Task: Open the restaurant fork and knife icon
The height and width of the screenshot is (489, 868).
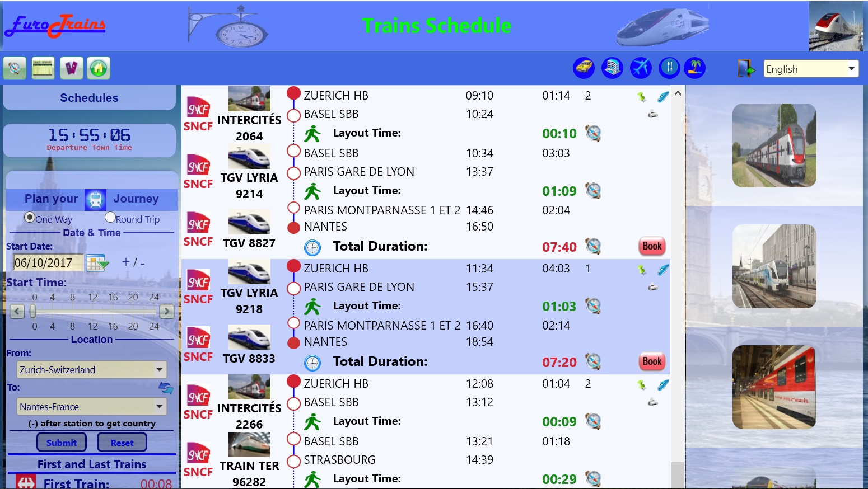Action: [669, 68]
